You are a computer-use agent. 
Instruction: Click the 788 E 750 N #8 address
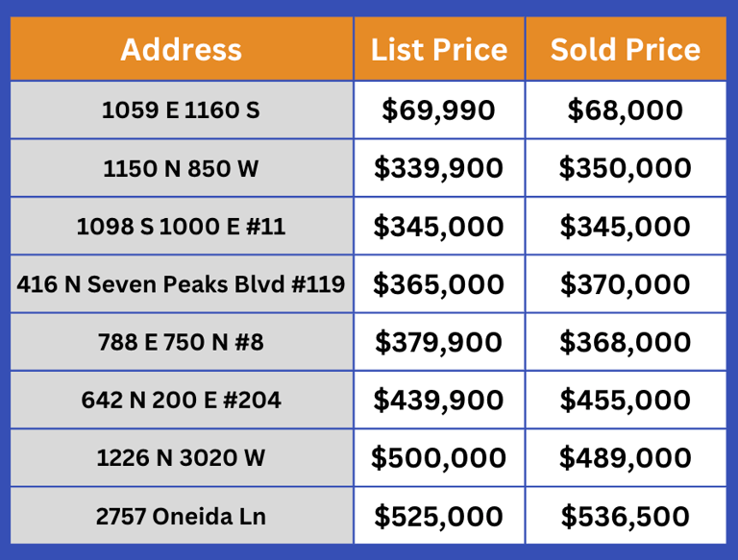point(182,342)
